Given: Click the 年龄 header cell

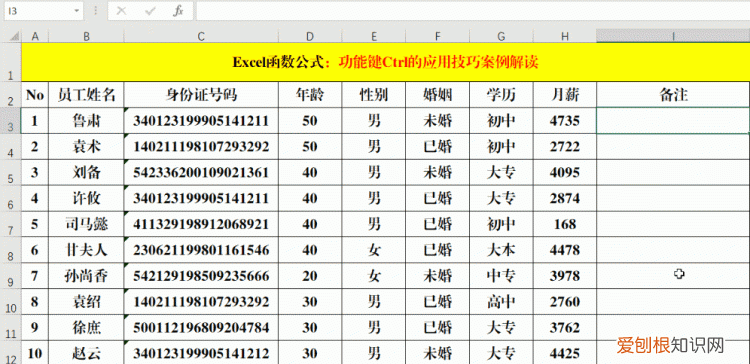Looking at the screenshot, I should (x=310, y=95).
